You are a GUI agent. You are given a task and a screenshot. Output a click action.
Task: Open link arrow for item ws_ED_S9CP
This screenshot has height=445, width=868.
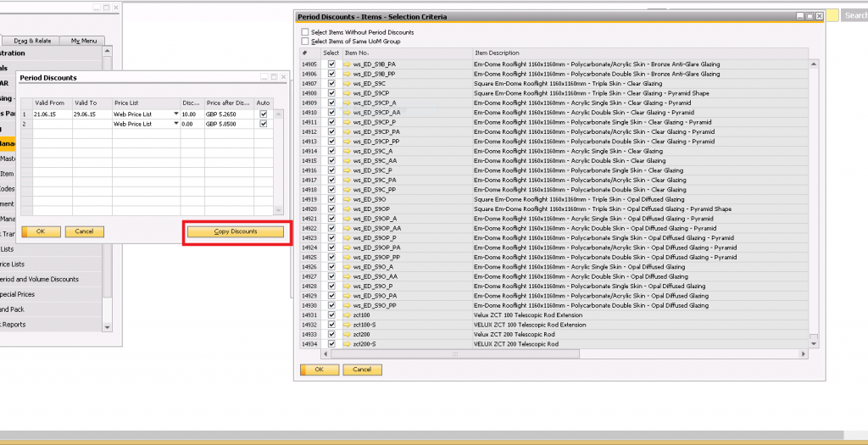pyautogui.click(x=347, y=93)
